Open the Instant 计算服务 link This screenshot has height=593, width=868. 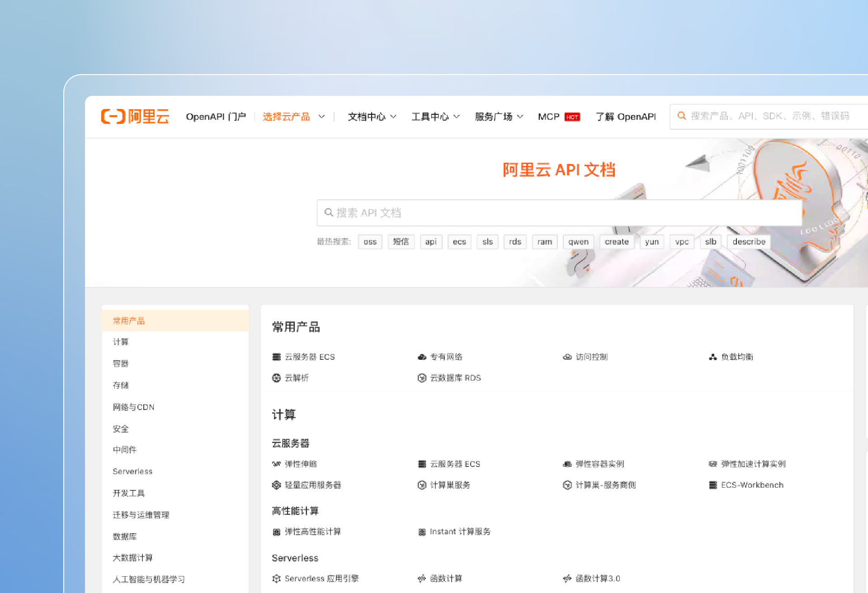[x=460, y=532]
